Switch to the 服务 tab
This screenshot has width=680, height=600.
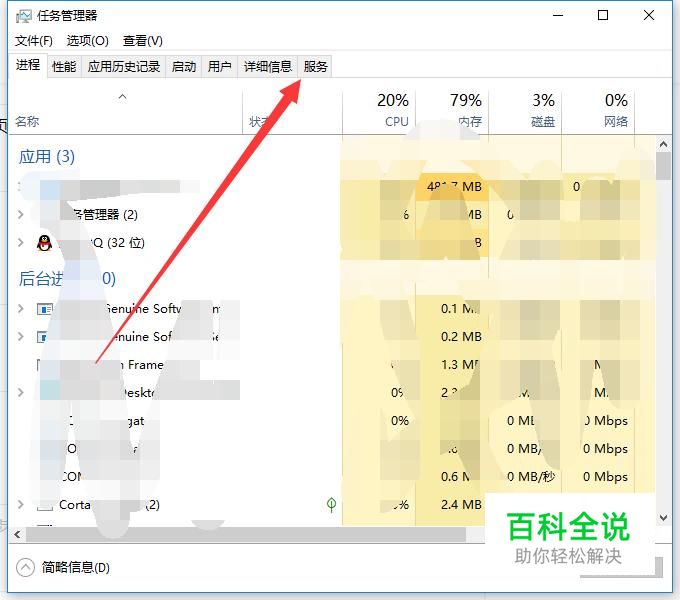(315, 67)
